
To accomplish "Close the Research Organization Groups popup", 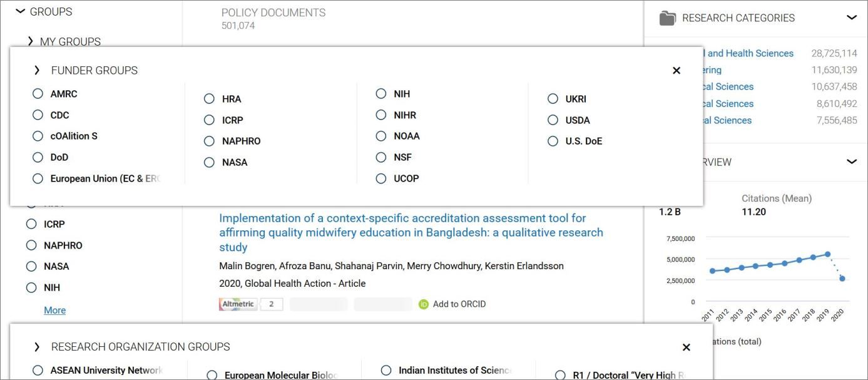I will point(686,347).
